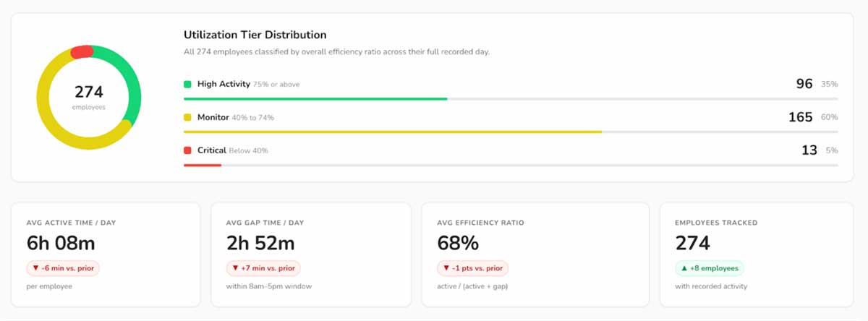Click the down-arrow in +7 min badge

234,268
